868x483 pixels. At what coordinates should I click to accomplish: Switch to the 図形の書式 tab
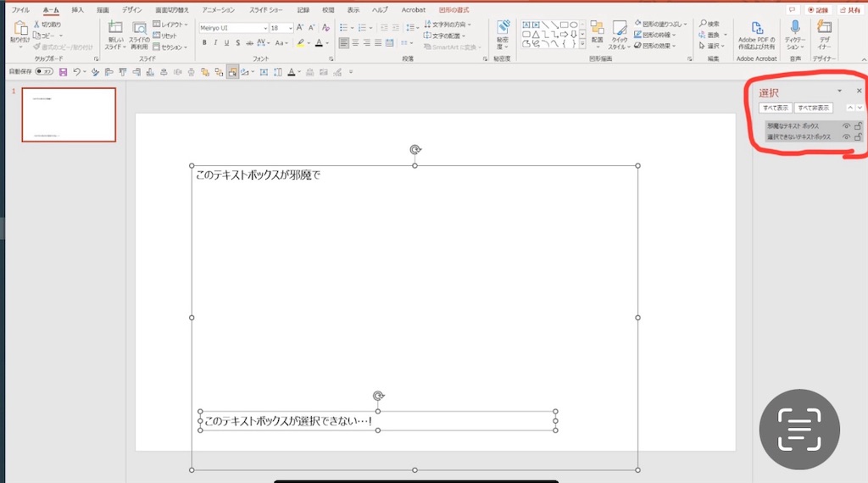(x=454, y=10)
